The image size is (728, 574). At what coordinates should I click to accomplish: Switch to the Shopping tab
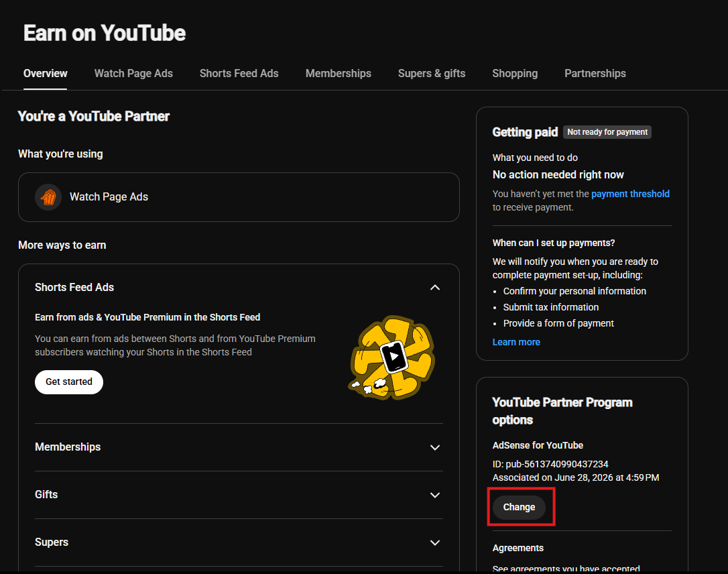pyautogui.click(x=514, y=73)
